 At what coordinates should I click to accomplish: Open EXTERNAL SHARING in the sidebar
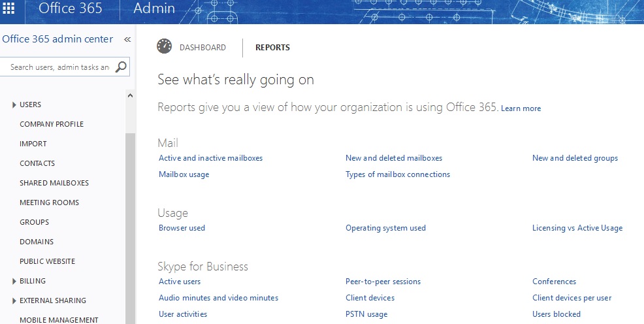coord(53,300)
